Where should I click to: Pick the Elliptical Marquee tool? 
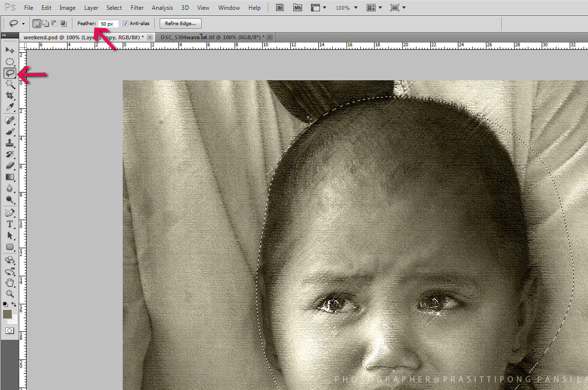pyautogui.click(x=9, y=62)
